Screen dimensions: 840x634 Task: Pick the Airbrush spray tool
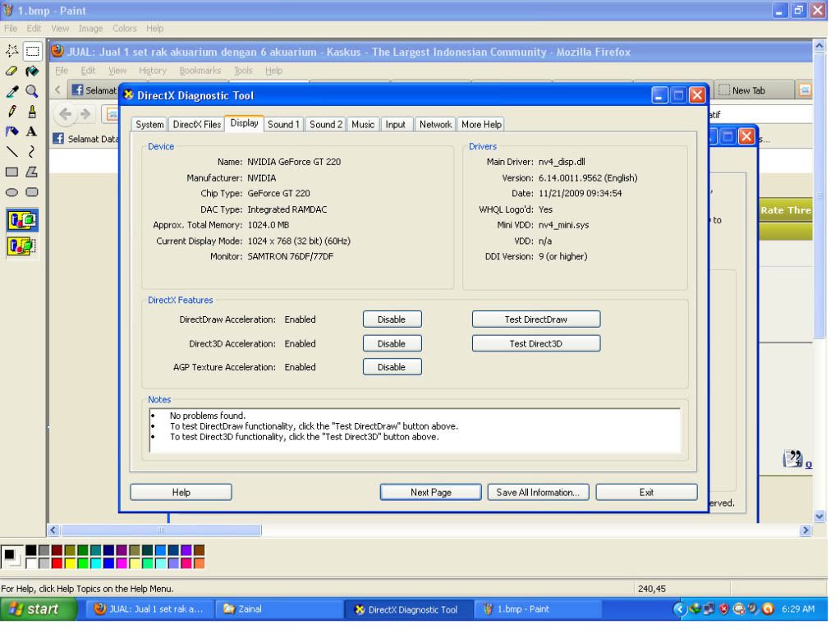(x=11, y=131)
